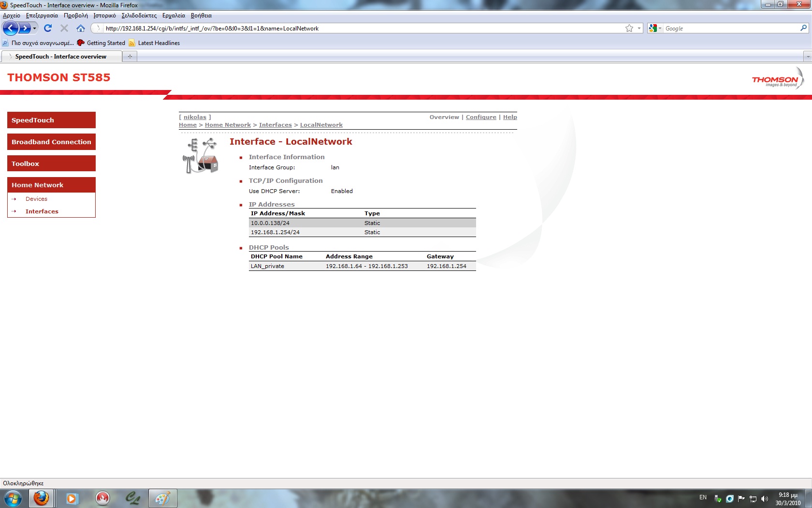This screenshot has width=812, height=508.
Task: Open the Επεξεργασία menu
Action: [x=42, y=15]
